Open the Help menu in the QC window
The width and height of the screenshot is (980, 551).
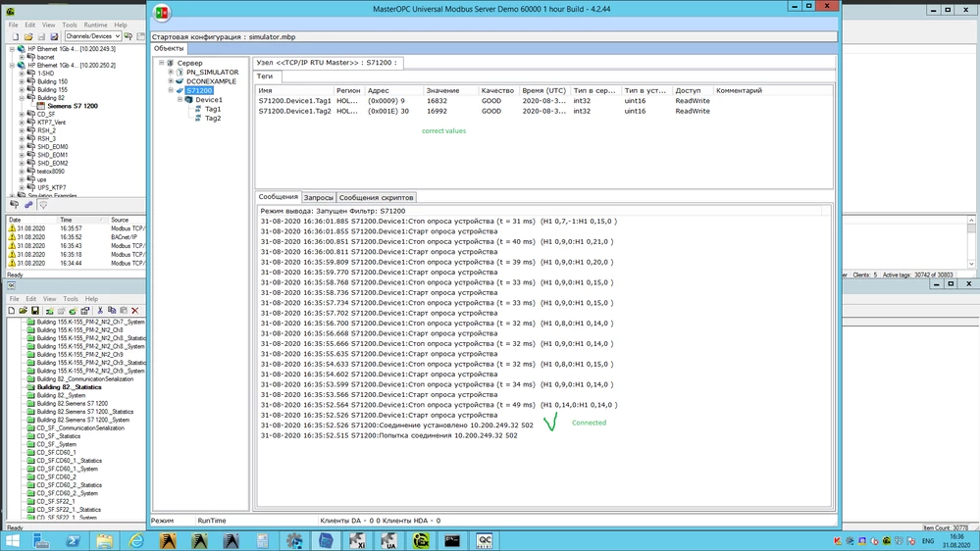pos(91,299)
